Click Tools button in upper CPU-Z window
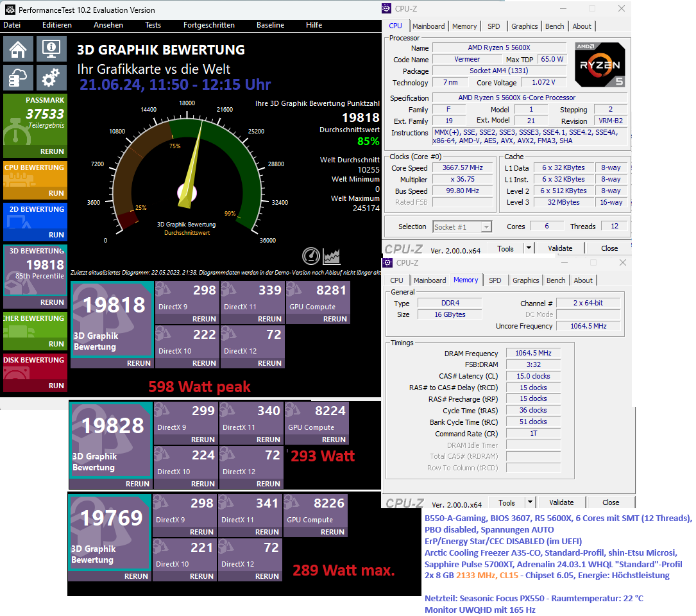This screenshot has width=696, height=616. 505,248
